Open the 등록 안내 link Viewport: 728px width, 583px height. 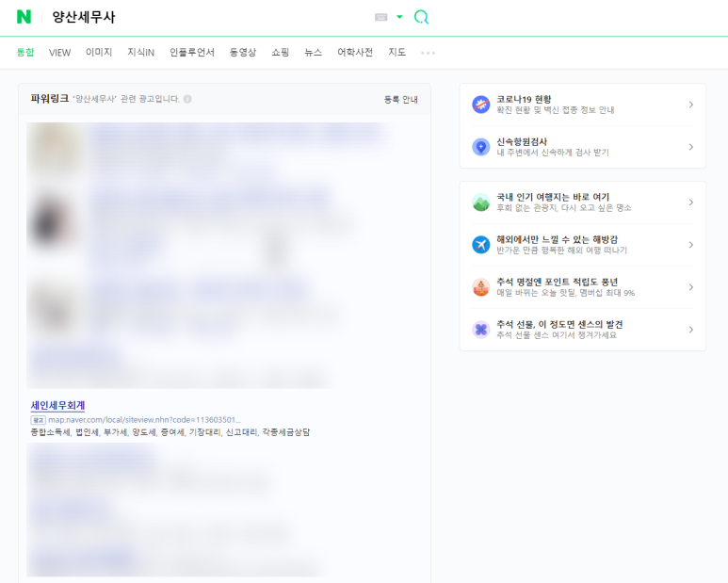tap(400, 99)
